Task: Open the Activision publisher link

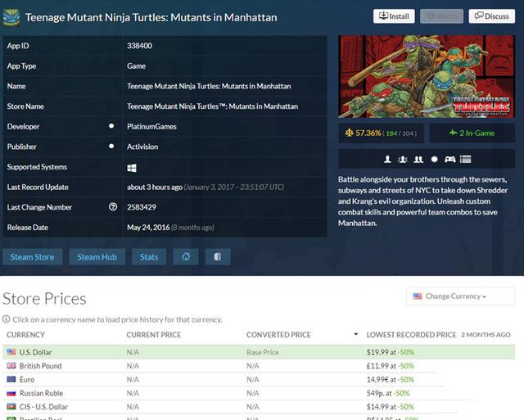Action: coord(142,147)
